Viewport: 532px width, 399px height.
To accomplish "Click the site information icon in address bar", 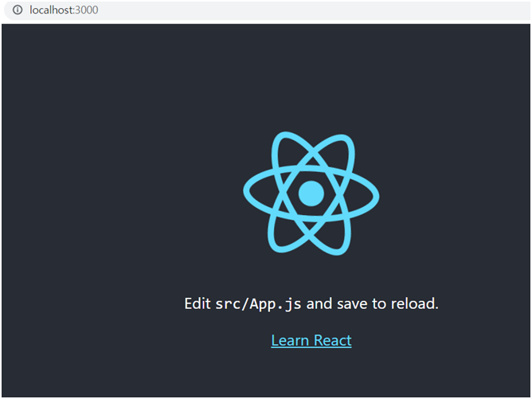I will (x=18, y=10).
